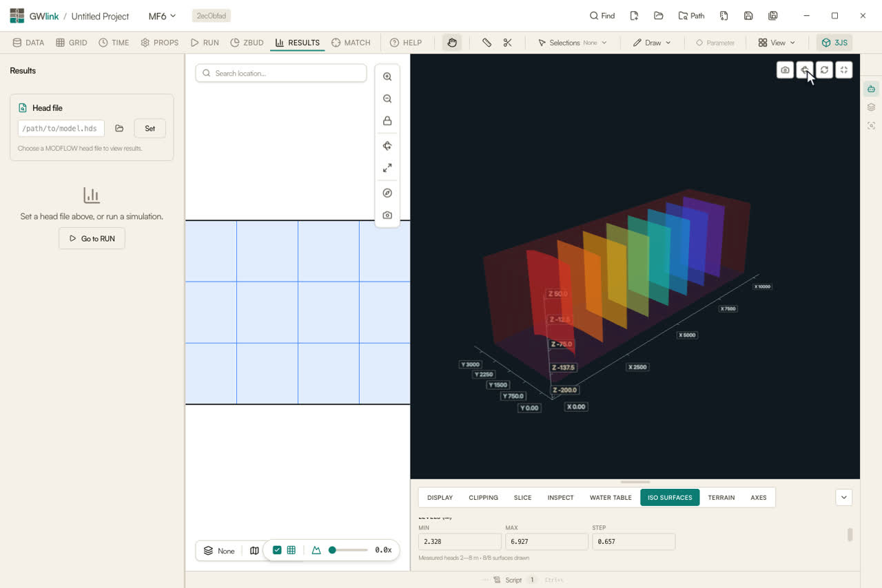Zoom out on the map

tap(387, 99)
